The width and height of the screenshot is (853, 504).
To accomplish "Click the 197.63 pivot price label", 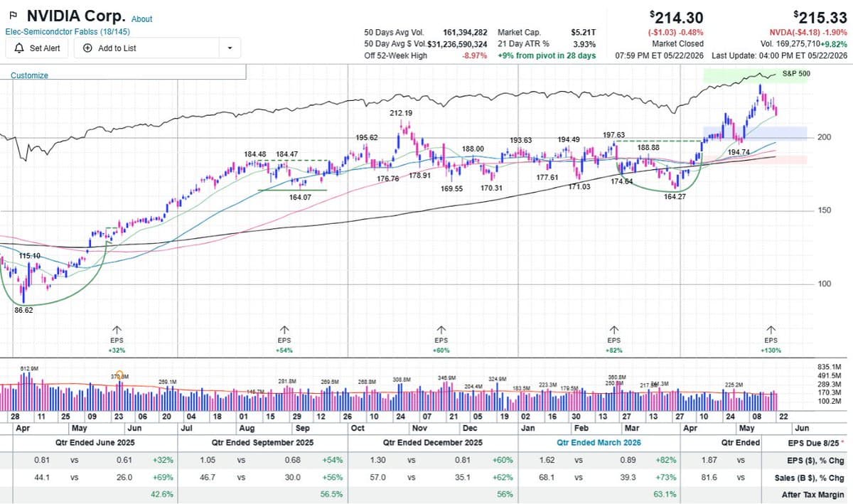I will pyautogui.click(x=613, y=135).
